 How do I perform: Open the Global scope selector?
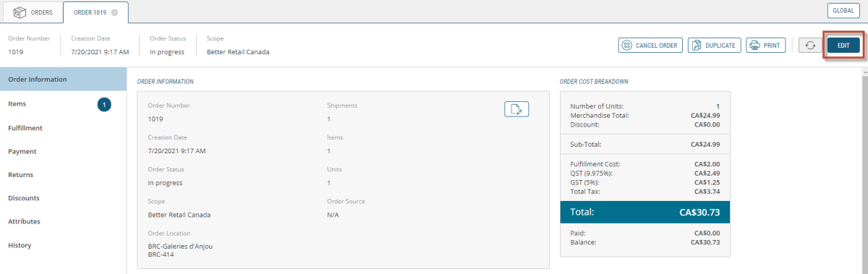(843, 11)
